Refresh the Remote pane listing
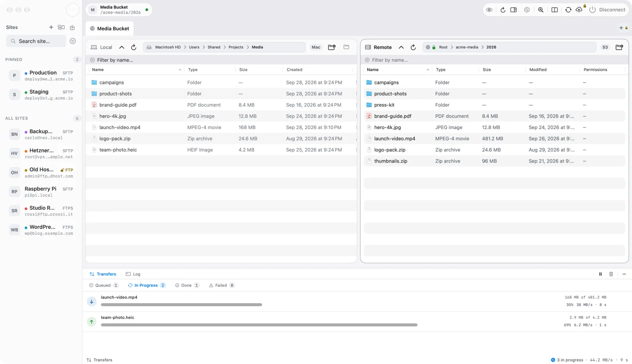This screenshot has width=632, height=364. tap(413, 47)
